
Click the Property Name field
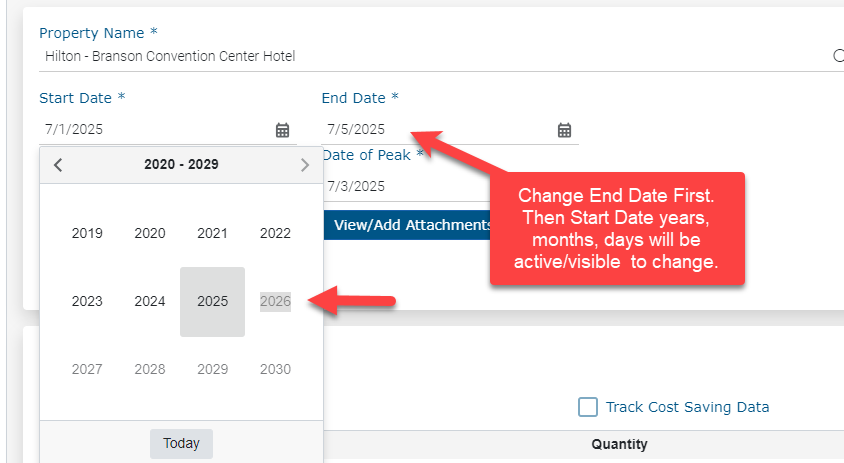[x=400, y=57]
